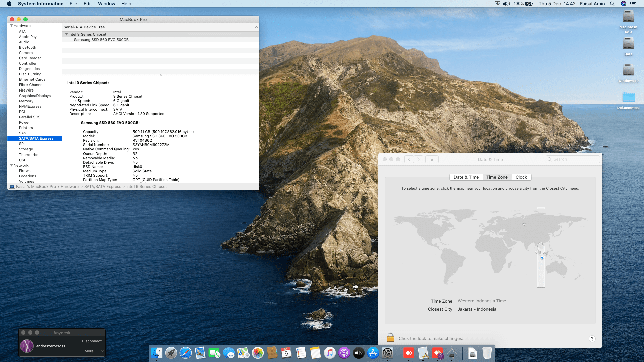Switch to the Clock tab
Image resolution: width=644 pixels, height=362 pixels.
pos(521,177)
